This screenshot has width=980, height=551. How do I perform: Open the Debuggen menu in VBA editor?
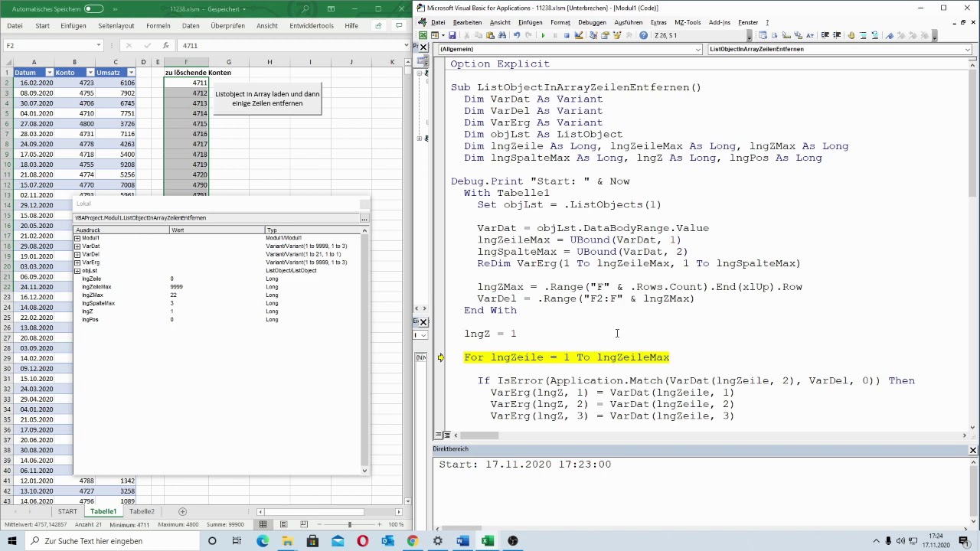592,22
